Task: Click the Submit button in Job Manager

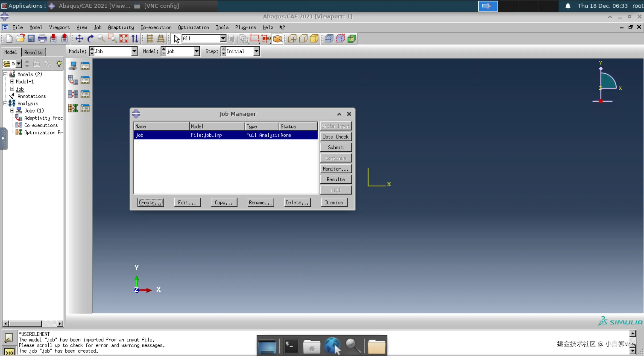Action: click(336, 147)
